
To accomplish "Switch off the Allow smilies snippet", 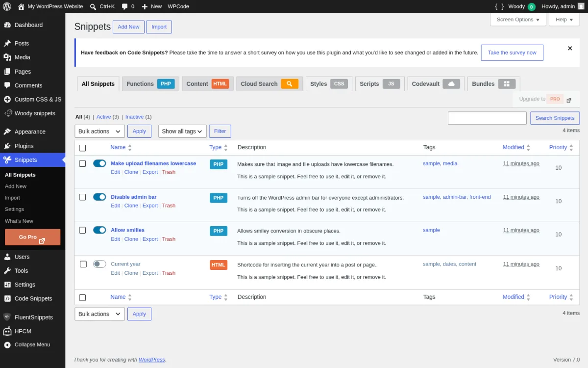I will [99, 230].
